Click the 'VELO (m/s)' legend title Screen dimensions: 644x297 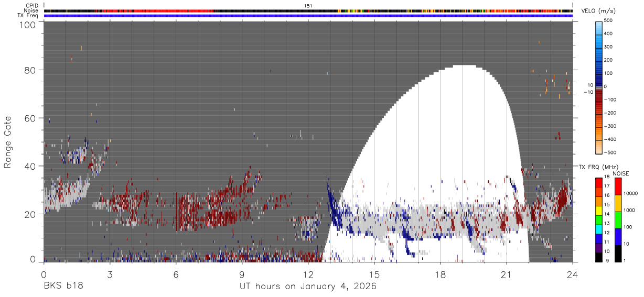pos(599,12)
